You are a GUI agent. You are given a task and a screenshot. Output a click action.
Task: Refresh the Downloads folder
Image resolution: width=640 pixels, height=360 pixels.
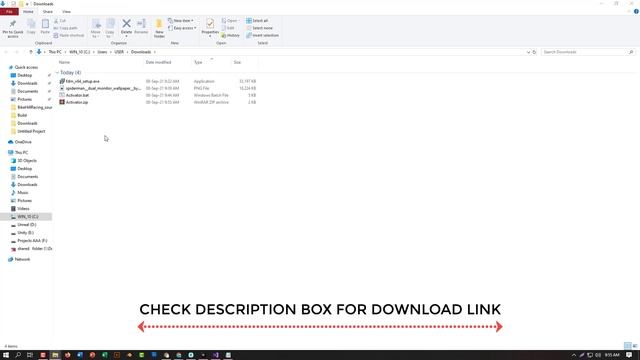click(534, 52)
